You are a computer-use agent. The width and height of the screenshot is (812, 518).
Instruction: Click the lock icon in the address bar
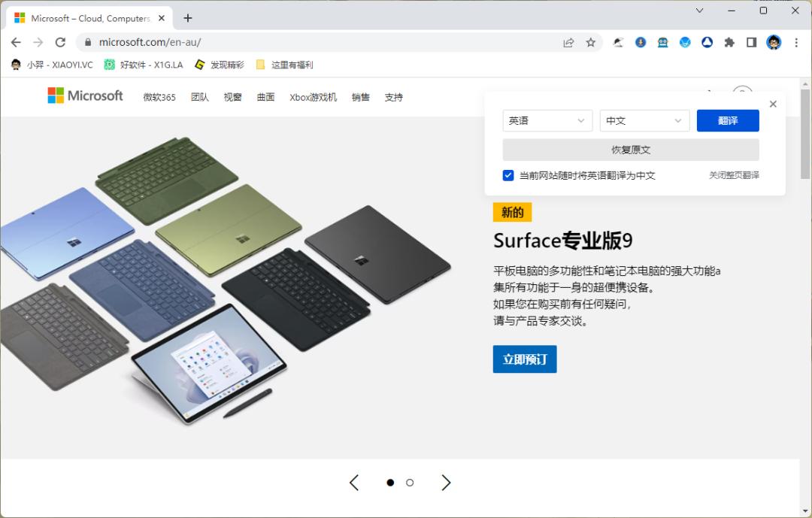coord(89,43)
